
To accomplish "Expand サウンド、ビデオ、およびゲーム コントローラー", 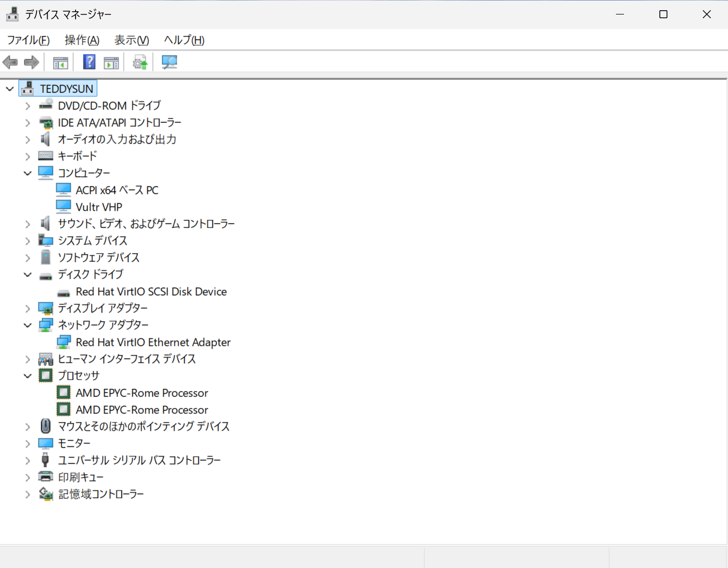I will coord(27,224).
